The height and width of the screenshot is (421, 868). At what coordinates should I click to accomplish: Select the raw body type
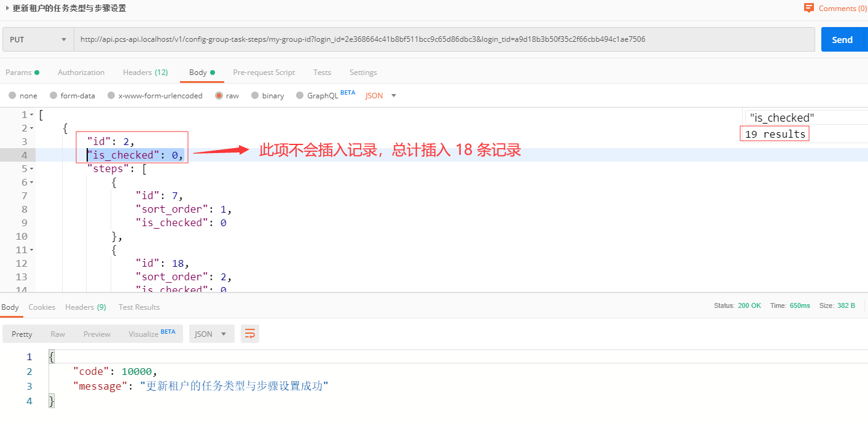pyautogui.click(x=227, y=95)
